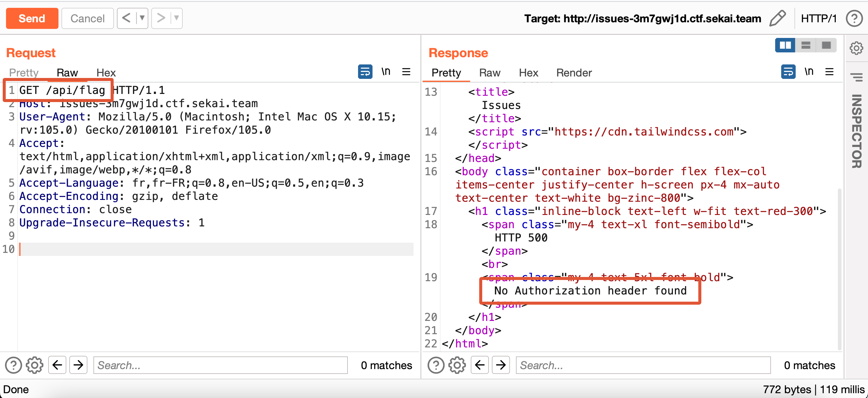Click the empty line 10 in request editor
Screen dimensions: 868x398
point(216,249)
